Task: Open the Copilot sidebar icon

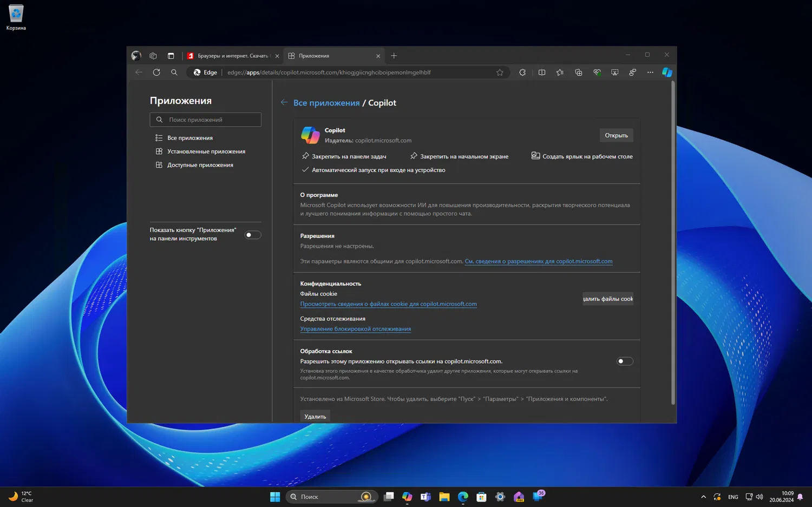Action: point(667,73)
